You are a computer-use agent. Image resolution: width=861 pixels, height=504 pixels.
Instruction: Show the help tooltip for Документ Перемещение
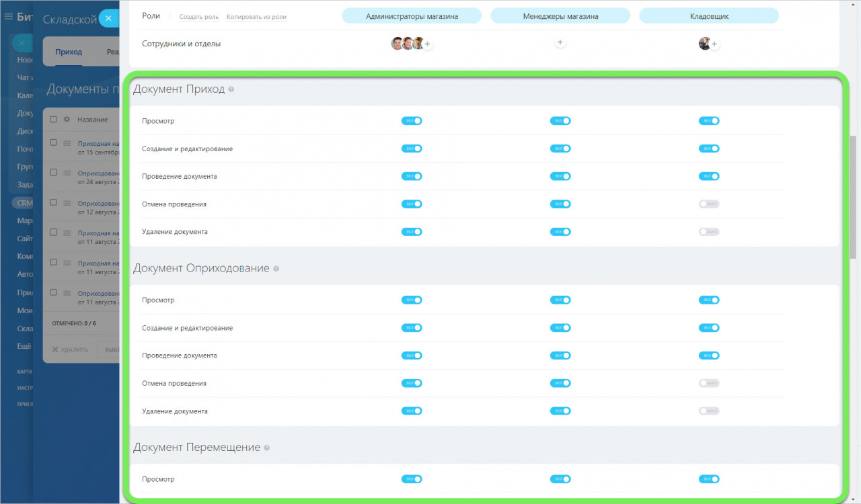267,448
